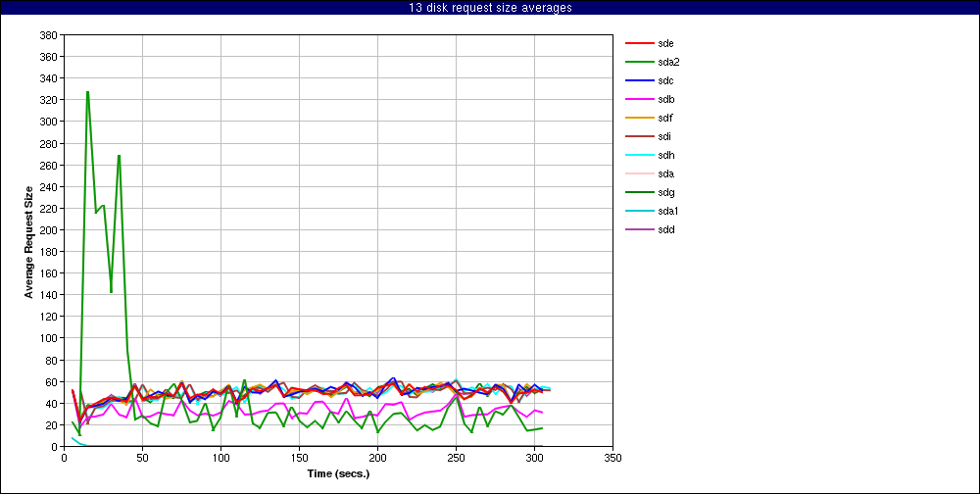Click the sdi legend label
Viewport: 980px width, 494px height.
click(664, 137)
